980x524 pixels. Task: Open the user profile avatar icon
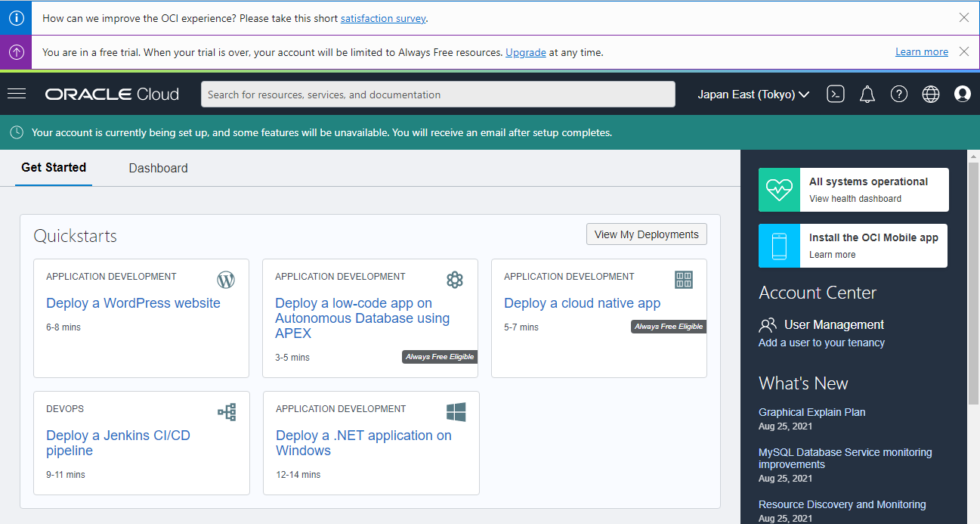point(963,95)
